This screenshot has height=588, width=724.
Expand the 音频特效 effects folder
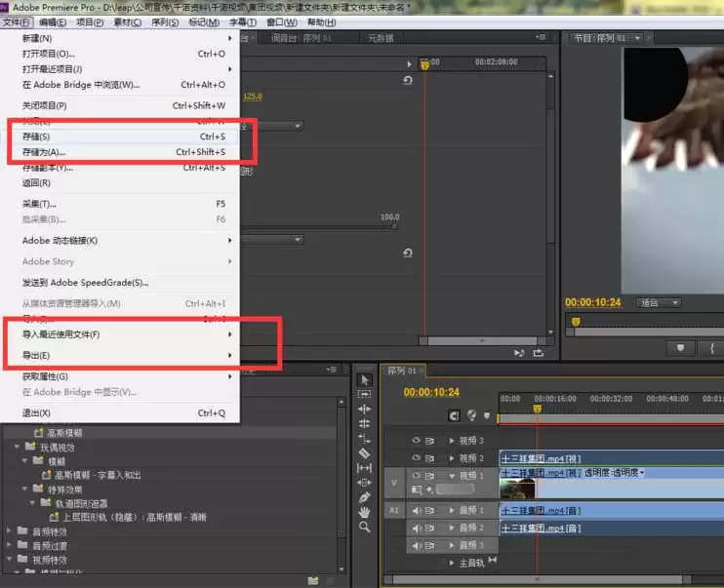[10, 532]
